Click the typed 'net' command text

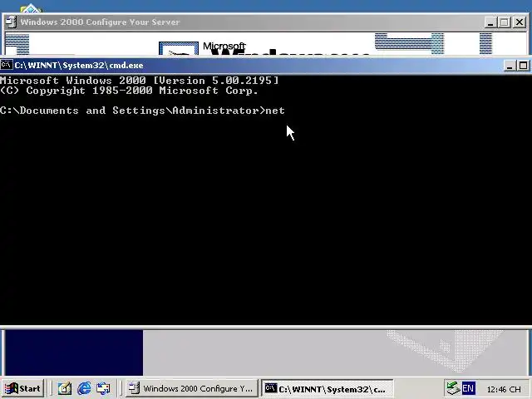275,111
